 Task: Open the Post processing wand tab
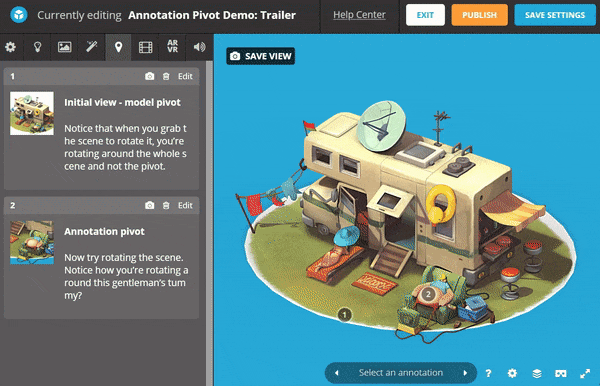(x=91, y=47)
